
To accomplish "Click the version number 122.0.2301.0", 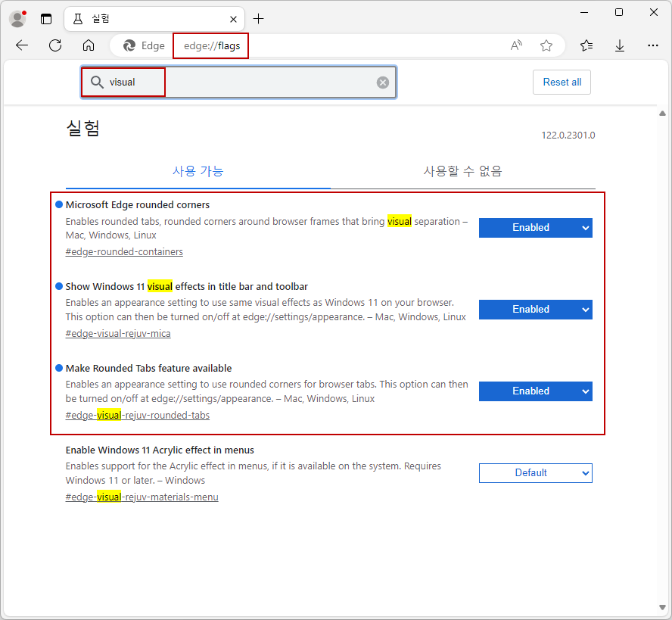I will point(568,136).
